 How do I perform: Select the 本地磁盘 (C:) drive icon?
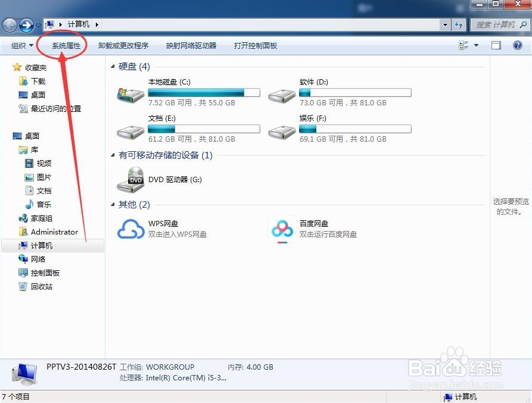(130, 94)
